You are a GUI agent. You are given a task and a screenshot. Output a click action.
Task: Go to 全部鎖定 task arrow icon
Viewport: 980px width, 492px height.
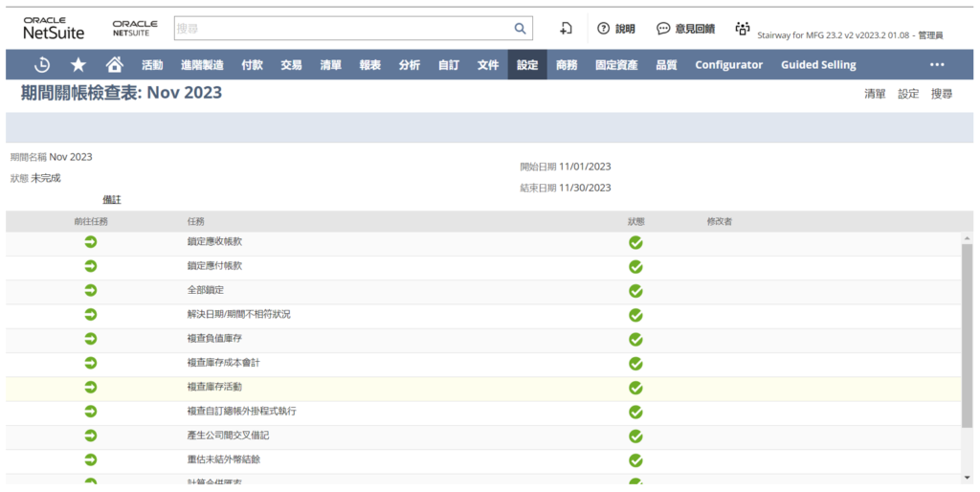pos(91,290)
